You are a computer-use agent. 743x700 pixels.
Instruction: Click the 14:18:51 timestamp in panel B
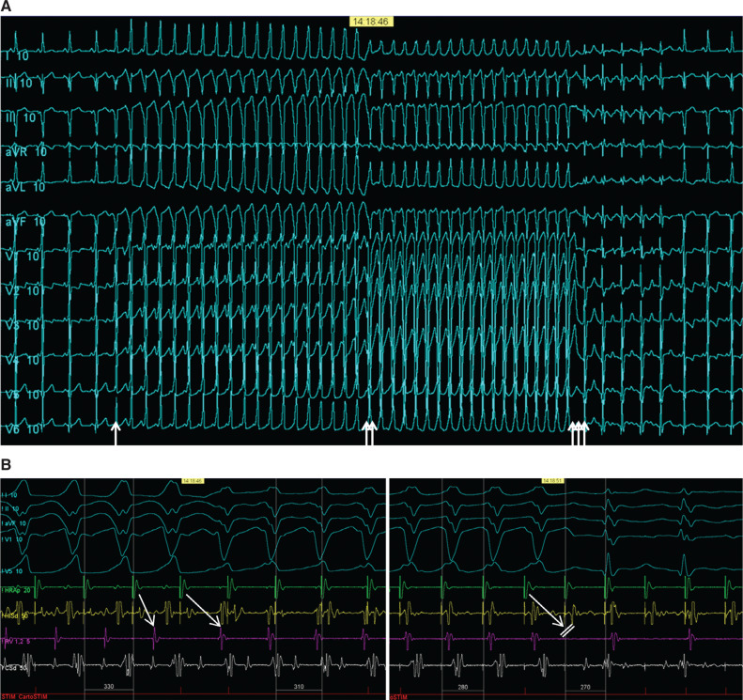552,480
